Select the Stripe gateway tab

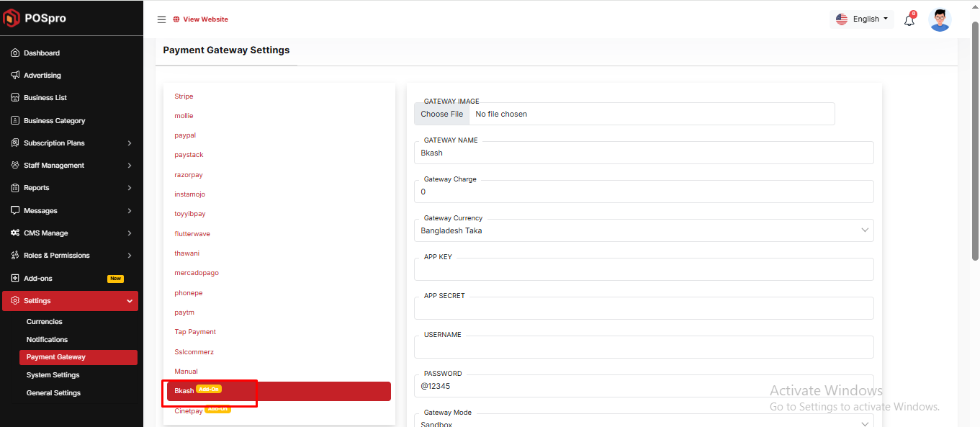184,96
